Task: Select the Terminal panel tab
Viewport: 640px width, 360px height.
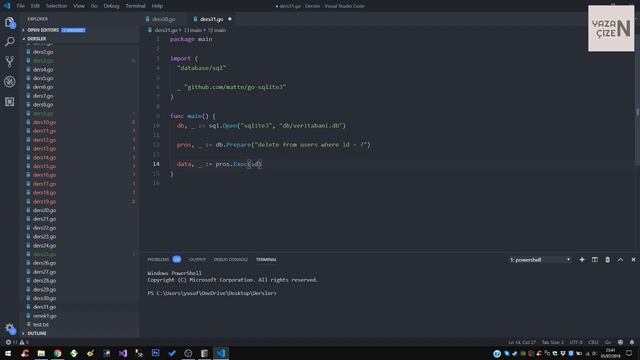Action: [x=266, y=260]
